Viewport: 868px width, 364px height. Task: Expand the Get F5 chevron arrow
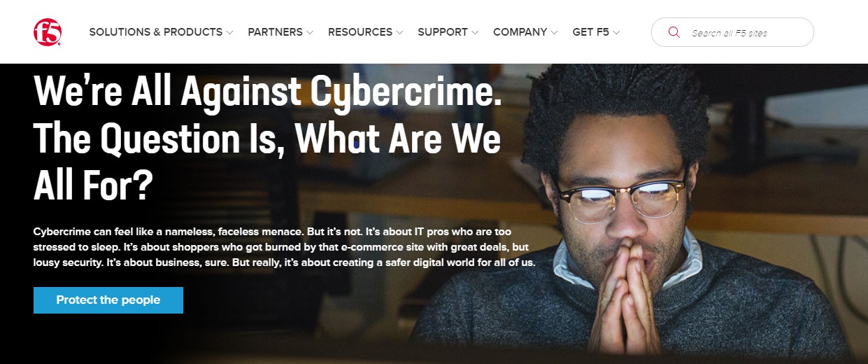tap(616, 32)
